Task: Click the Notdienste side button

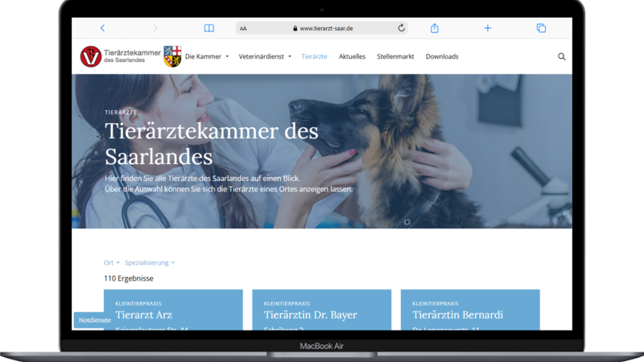Action: 94,320
